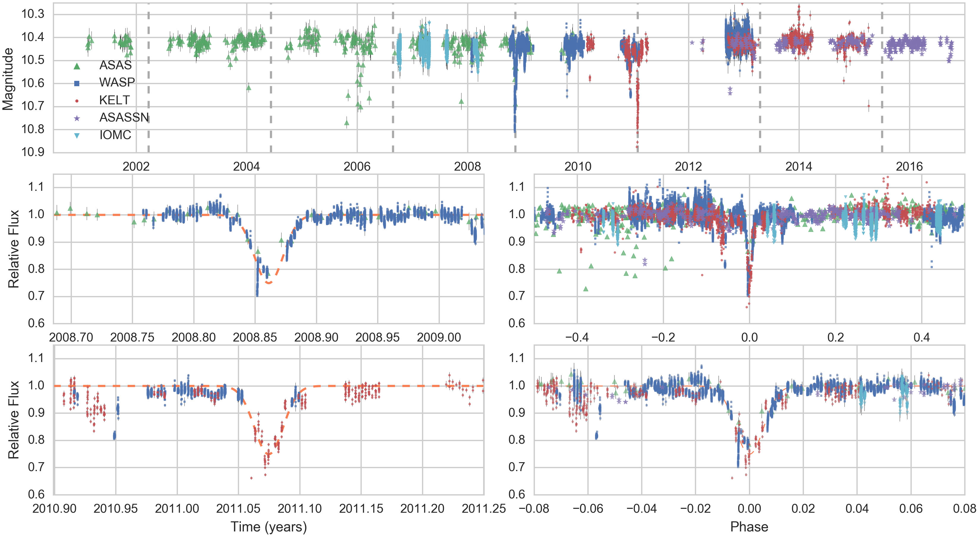Click the cyan IOMC triangle legend marker

pos(77,136)
